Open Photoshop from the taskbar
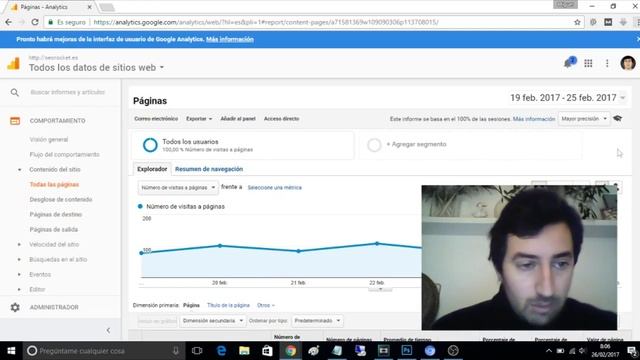 407,351
